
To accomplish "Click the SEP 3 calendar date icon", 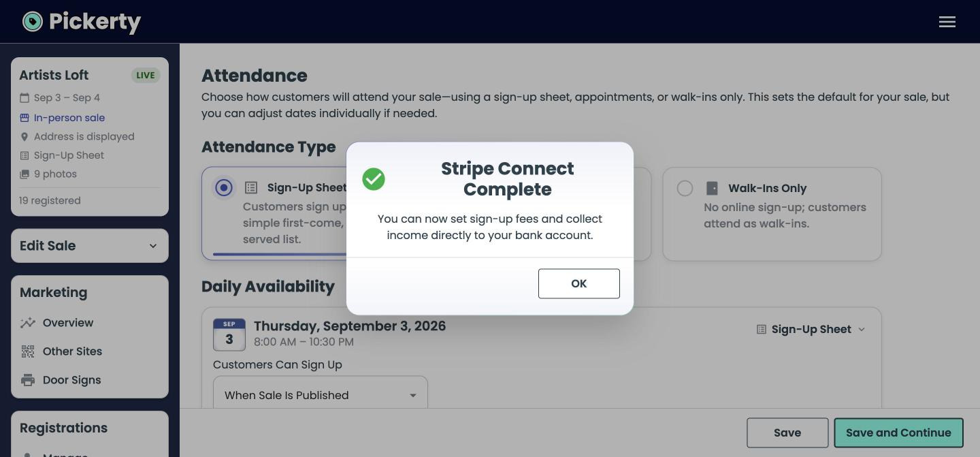I will [x=229, y=334].
